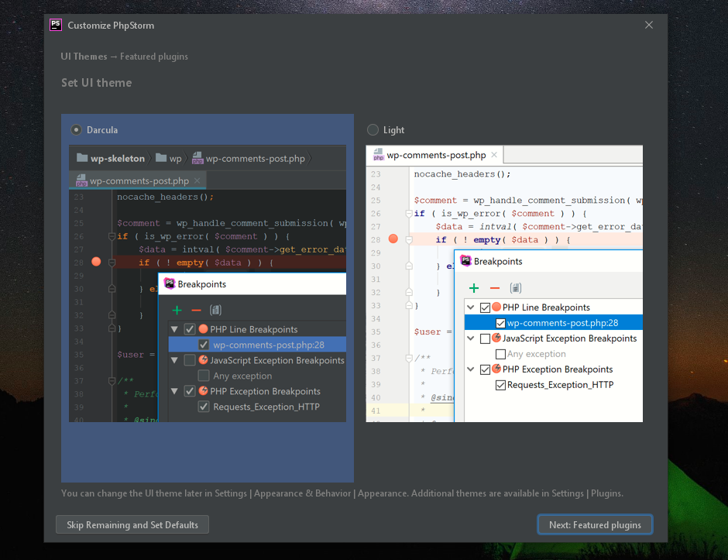
Task: Click JavaScript Exception Breakpoints icon in Darcula preview
Action: point(203,360)
